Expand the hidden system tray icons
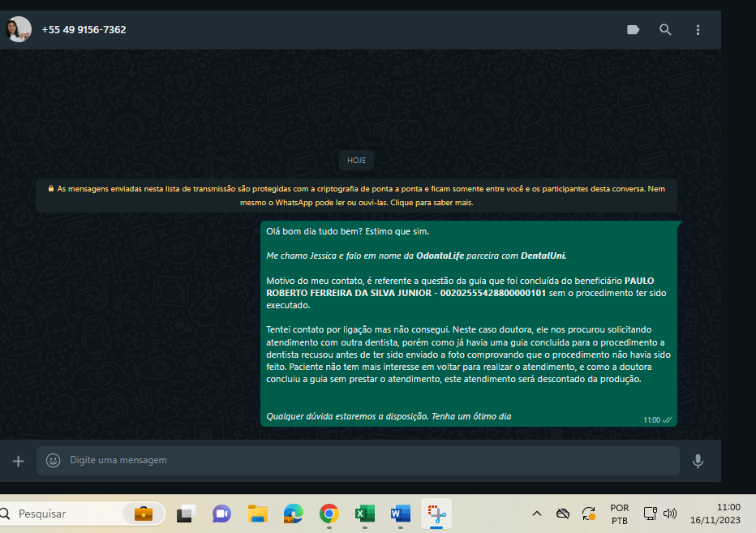This screenshot has width=756, height=533. [536, 514]
